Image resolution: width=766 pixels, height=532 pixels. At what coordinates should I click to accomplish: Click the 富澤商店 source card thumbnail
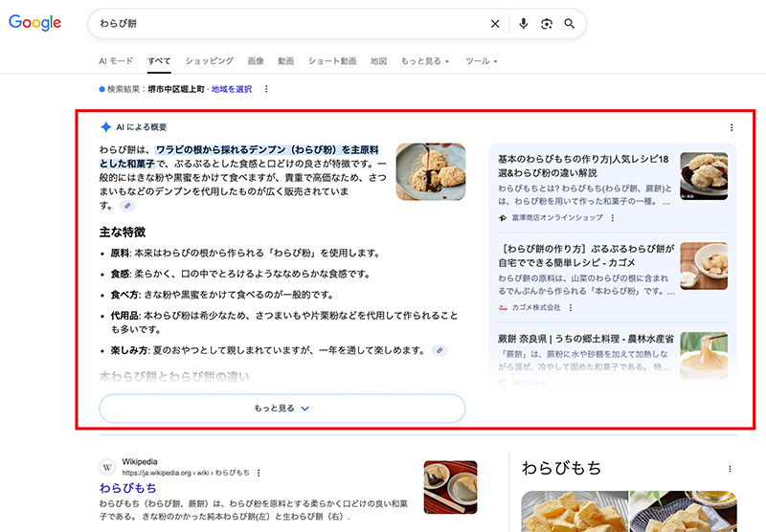704,176
